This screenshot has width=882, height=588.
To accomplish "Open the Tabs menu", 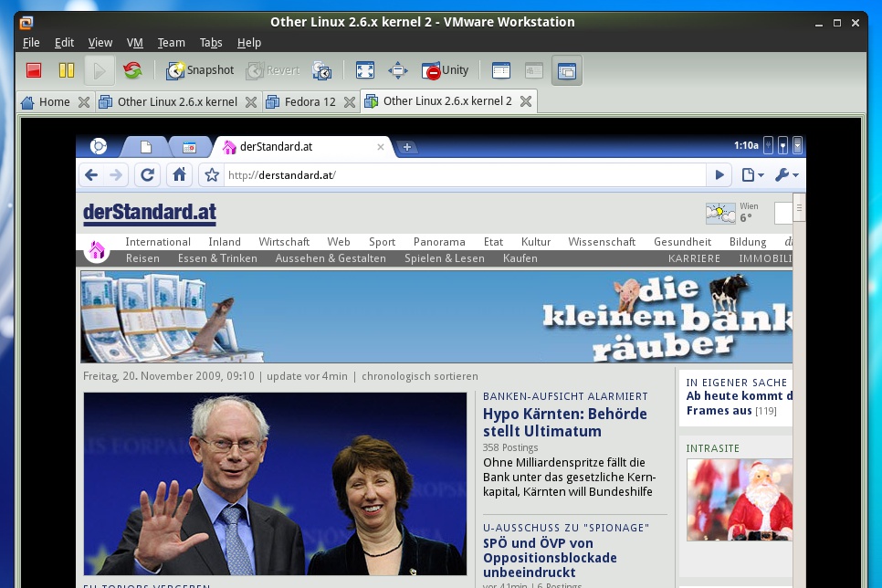I will click(211, 43).
